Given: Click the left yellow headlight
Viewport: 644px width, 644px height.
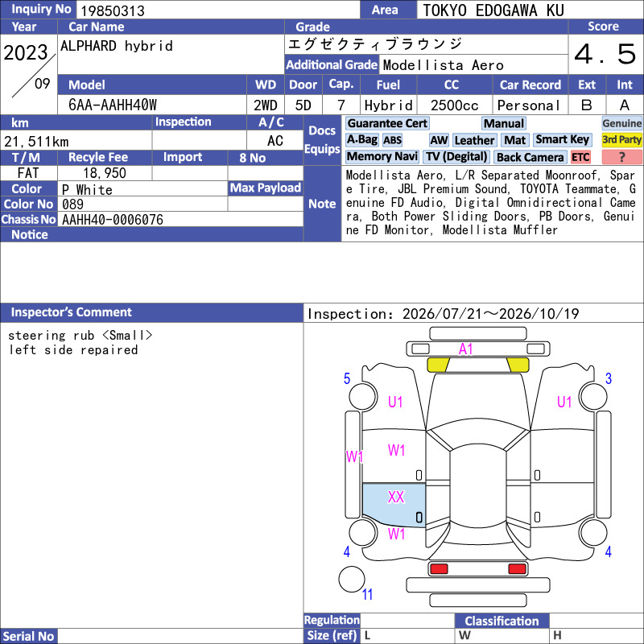Looking at the screenshot, I should [438, 365].
